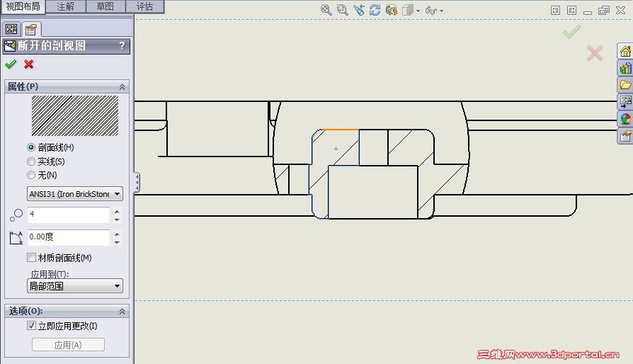The width and height of the screenshot is (633, 364).
Task: Click the display style cube icon
Action: point(408,10)
